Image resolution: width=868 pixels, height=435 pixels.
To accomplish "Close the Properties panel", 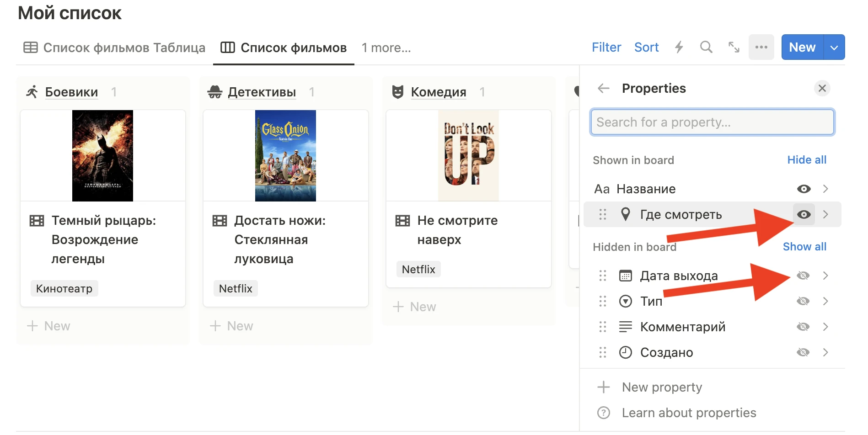I will coord(822,88).
